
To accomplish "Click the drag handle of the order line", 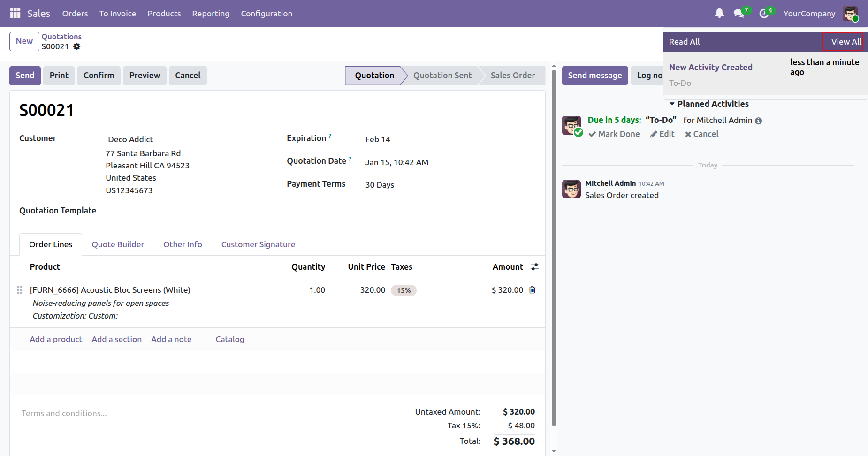I will (20, 290).
